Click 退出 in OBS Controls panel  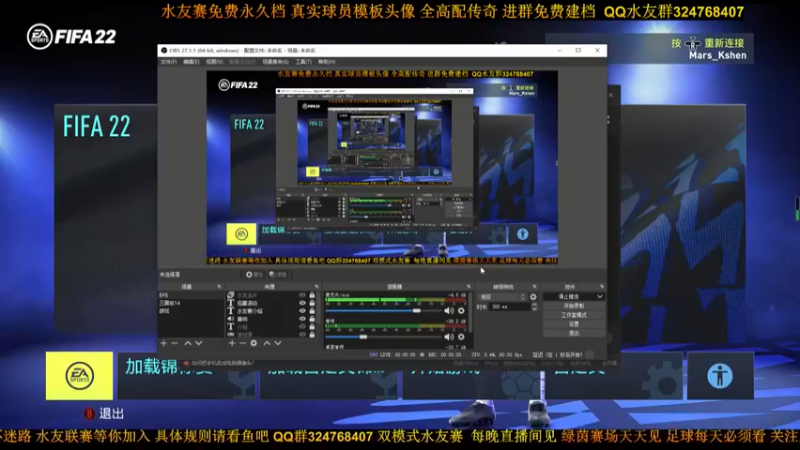click(574, 333)
